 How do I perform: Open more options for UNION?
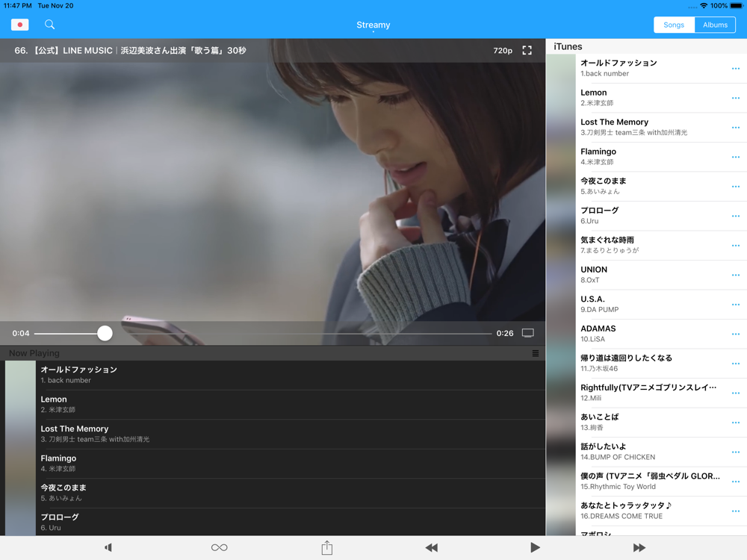click(x=736, y=276)
